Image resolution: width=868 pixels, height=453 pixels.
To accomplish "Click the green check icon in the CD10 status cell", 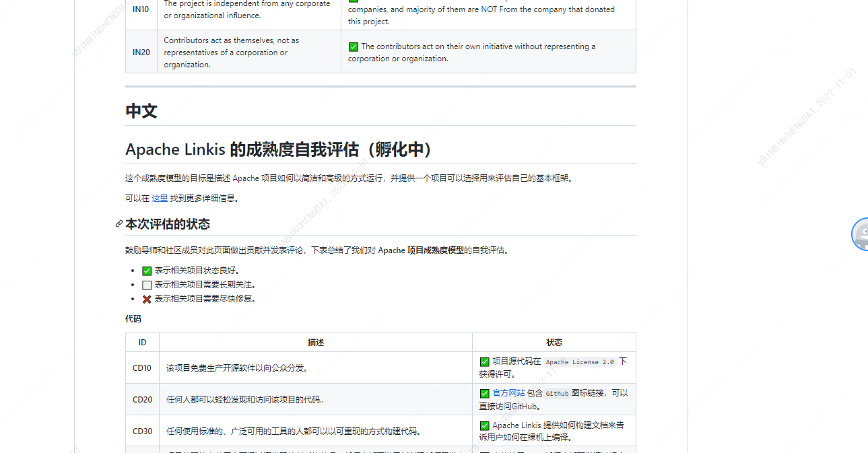I will coord(484,361).
